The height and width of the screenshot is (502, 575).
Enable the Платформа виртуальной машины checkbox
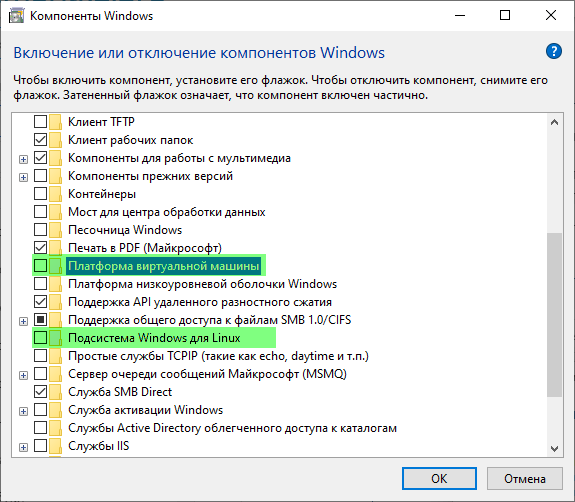click(40, 265)
